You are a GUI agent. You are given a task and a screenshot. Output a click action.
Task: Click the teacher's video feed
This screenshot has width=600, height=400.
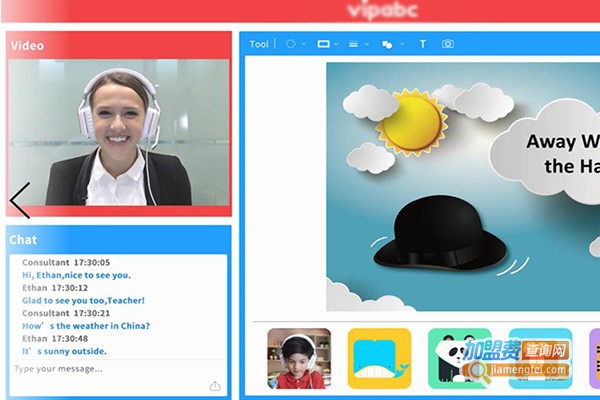[x=118, y=132]
